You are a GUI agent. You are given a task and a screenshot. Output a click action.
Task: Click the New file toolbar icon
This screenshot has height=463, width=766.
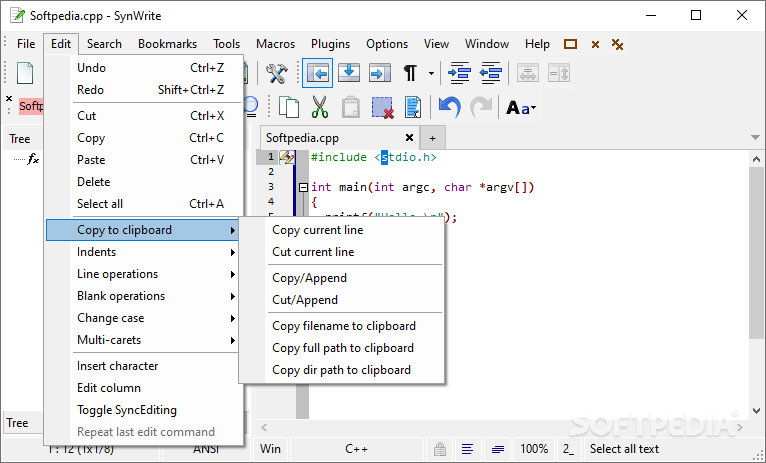point(25,73)
